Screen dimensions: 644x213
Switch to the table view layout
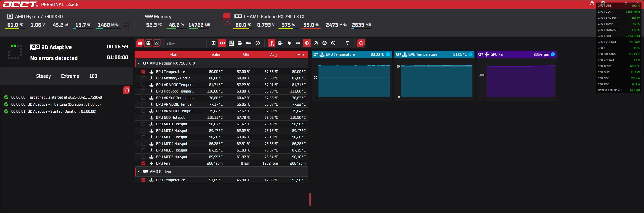tap(148, 43)
